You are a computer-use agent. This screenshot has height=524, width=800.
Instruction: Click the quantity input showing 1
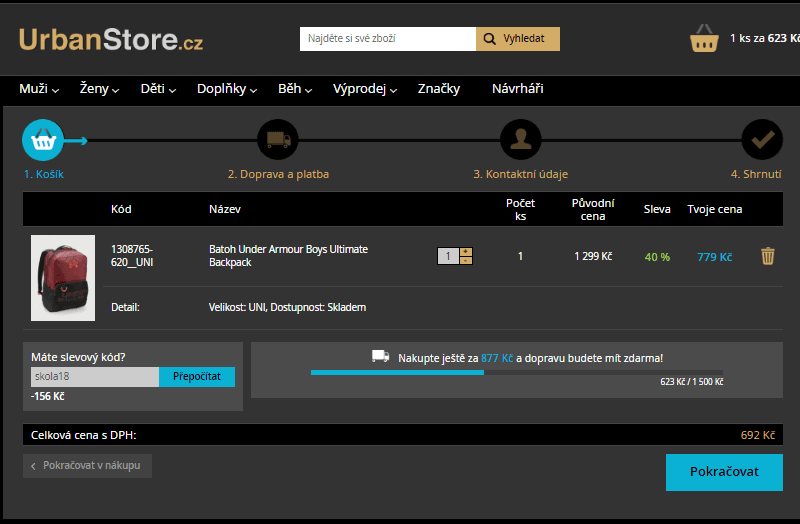[448, 256]
